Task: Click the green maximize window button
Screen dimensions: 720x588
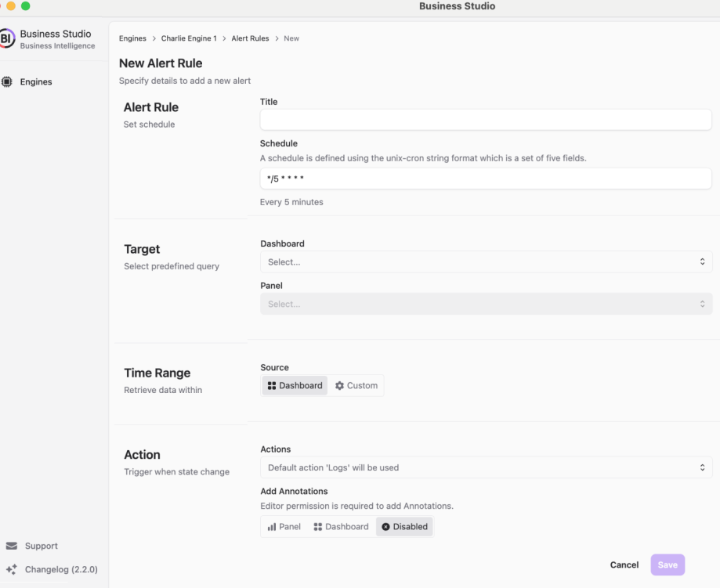Action: (x=26, y=6)
